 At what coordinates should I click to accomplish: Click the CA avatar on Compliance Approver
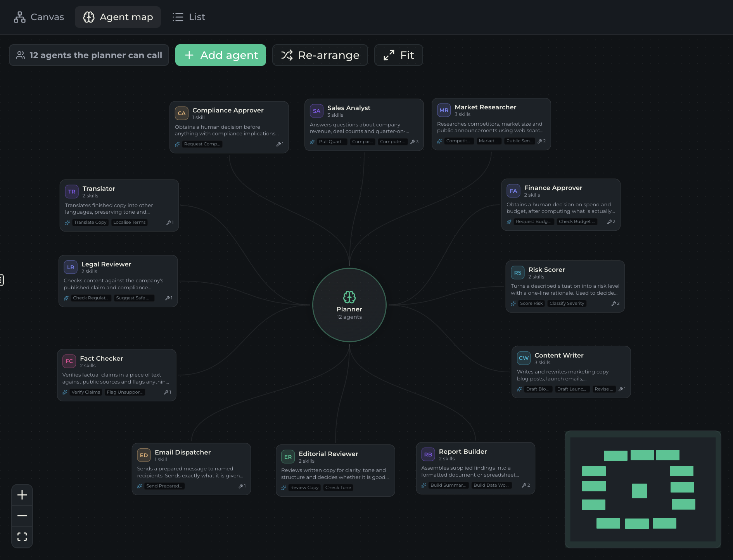click(182, 113)
